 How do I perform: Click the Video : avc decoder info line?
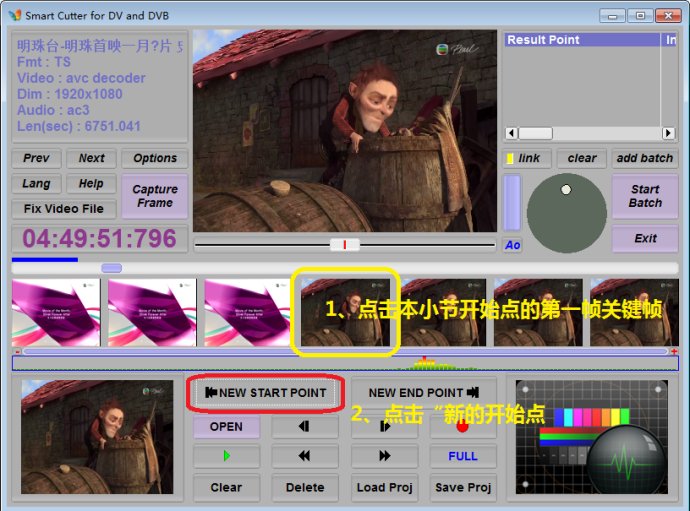tap(81, 78)
